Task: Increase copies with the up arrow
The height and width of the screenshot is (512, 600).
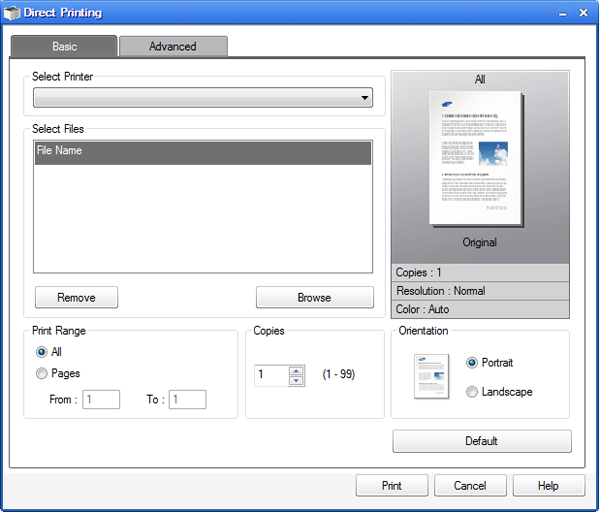Action: [296, 371]
